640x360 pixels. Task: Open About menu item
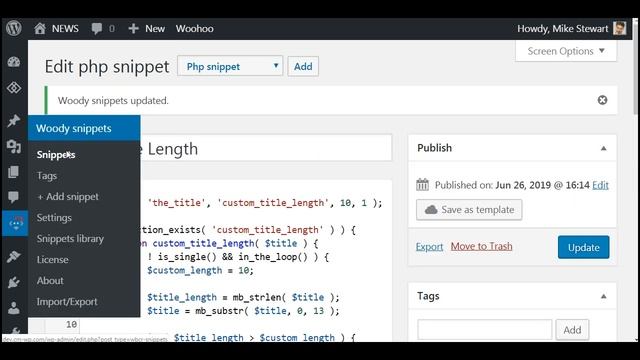coord(50,281)
